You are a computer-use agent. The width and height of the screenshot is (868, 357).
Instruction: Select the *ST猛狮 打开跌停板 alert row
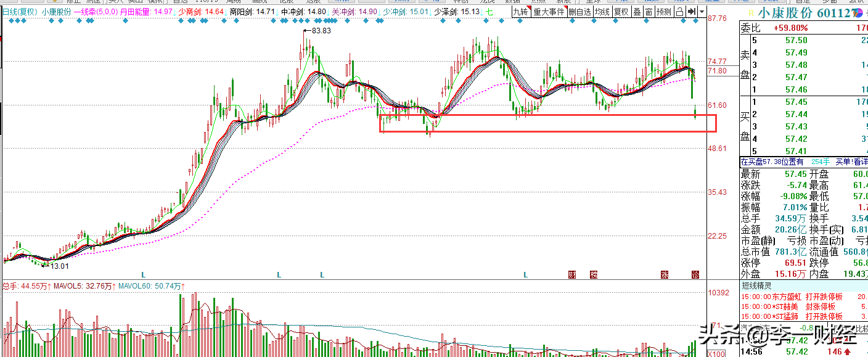coord(804,316)
